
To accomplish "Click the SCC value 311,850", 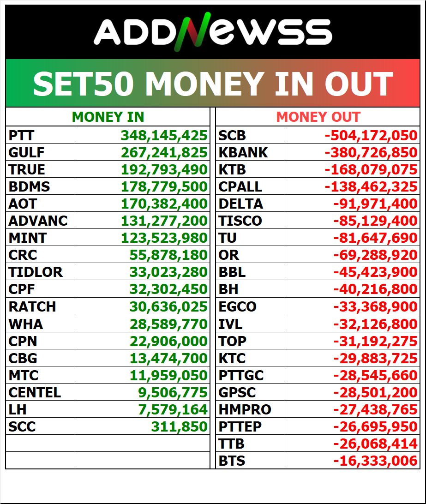I will click(x=179, y=426).
